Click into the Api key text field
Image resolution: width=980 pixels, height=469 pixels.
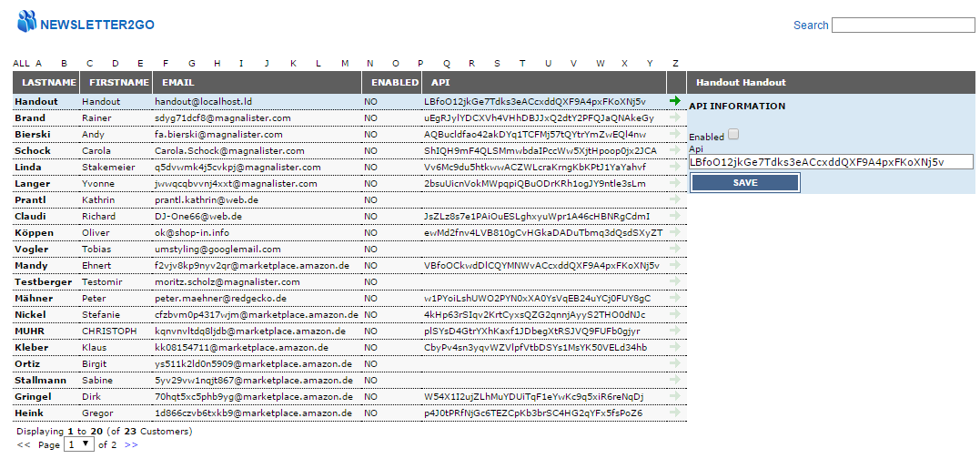[831, 162]
